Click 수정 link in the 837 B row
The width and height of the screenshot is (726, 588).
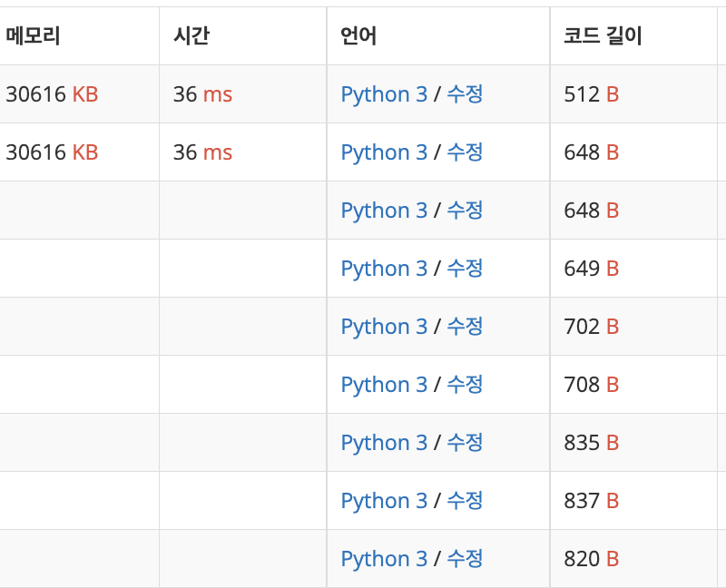pos(465,501)
